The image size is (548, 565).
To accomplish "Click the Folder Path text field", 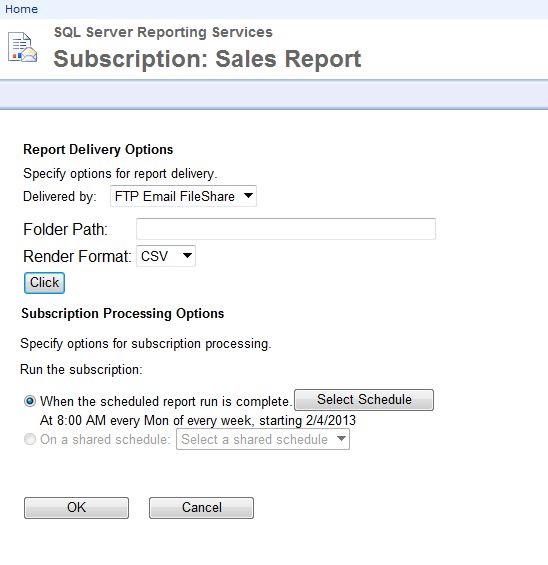I will pyautogui.click(x=286, y=229).
